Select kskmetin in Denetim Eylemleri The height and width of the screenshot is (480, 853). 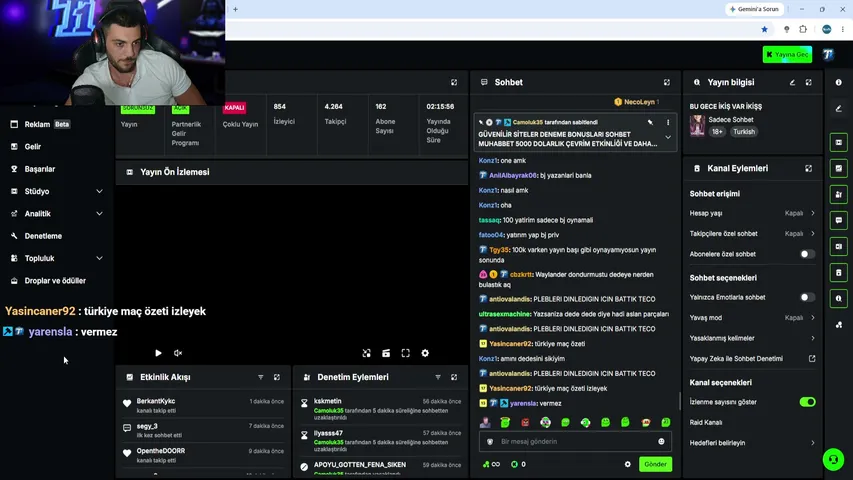click(x=327, y=401)
